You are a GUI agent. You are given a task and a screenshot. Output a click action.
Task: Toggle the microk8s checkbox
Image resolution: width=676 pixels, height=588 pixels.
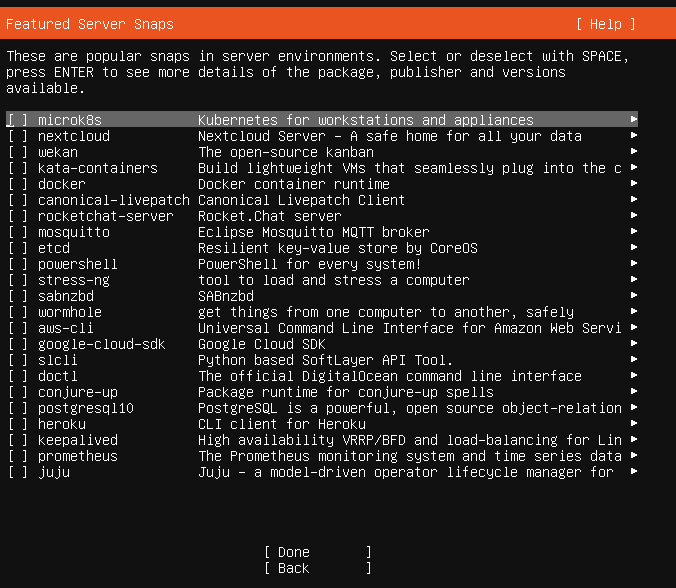click(18, 120)
